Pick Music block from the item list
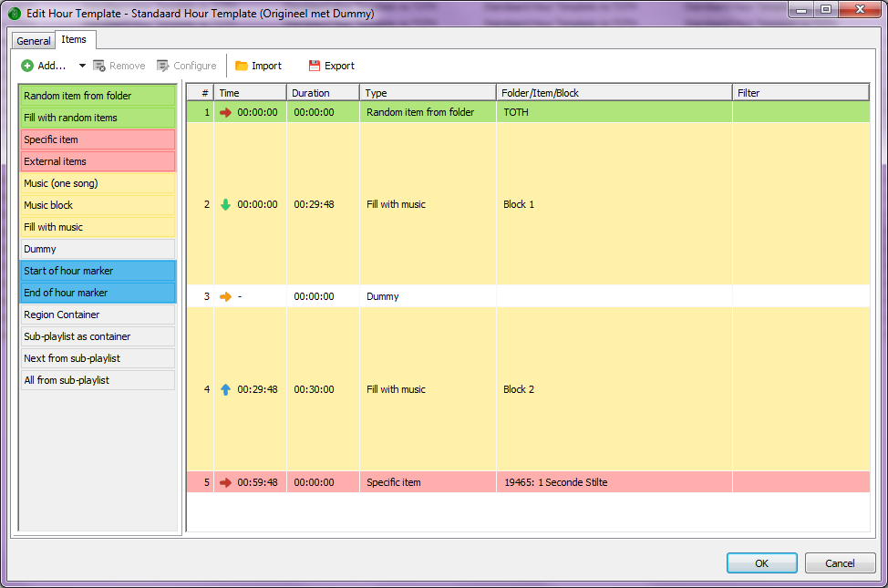The width and height of the screenshot is (888, 588). (x=98, y=205)
